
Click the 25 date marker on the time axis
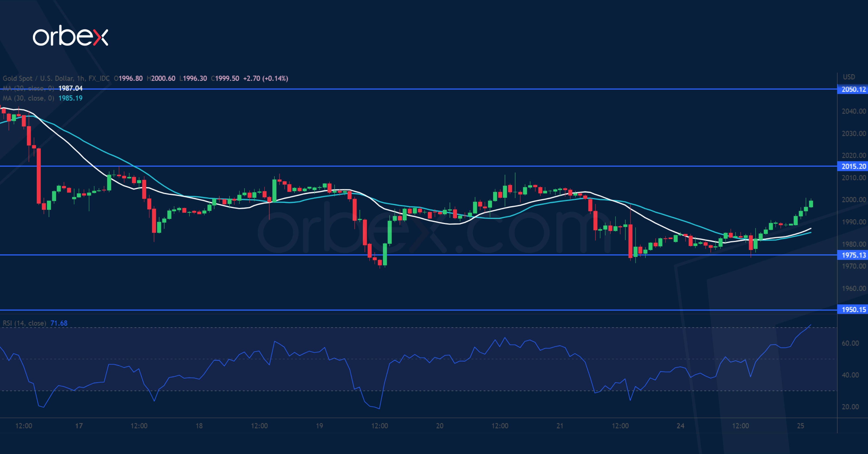click(801, 426)
